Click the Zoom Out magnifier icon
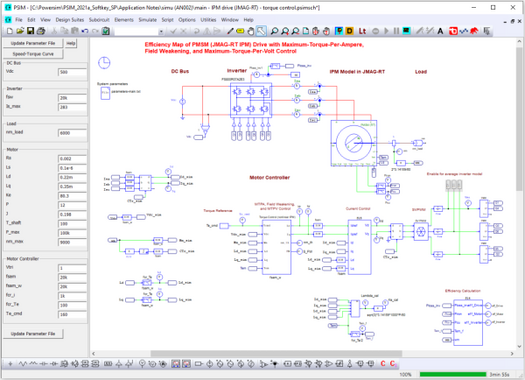Image resolution: width=525 pixels, height=380 pixels. click(295, 31)
